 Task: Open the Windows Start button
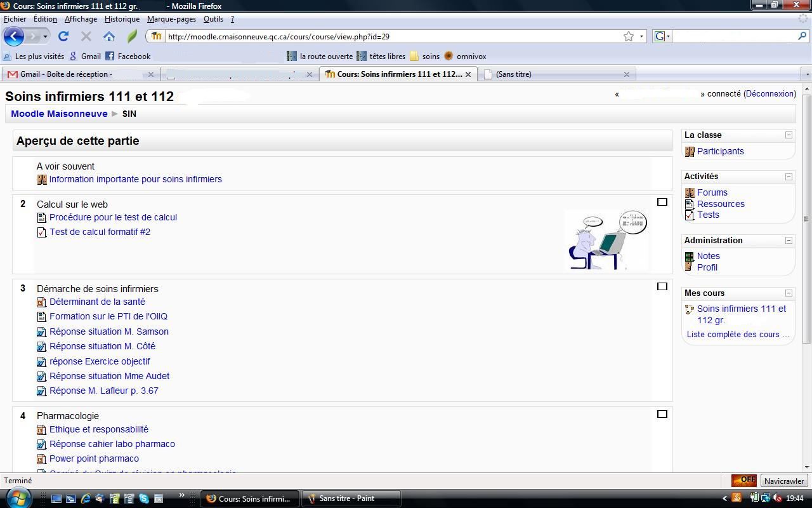[x=17, y=498]
